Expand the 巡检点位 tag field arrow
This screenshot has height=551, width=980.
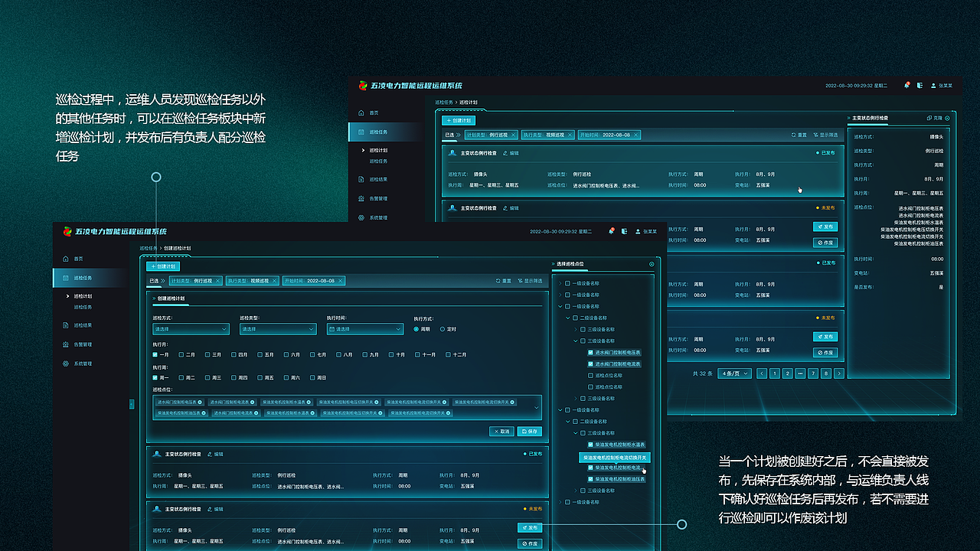tap(535, 407)
